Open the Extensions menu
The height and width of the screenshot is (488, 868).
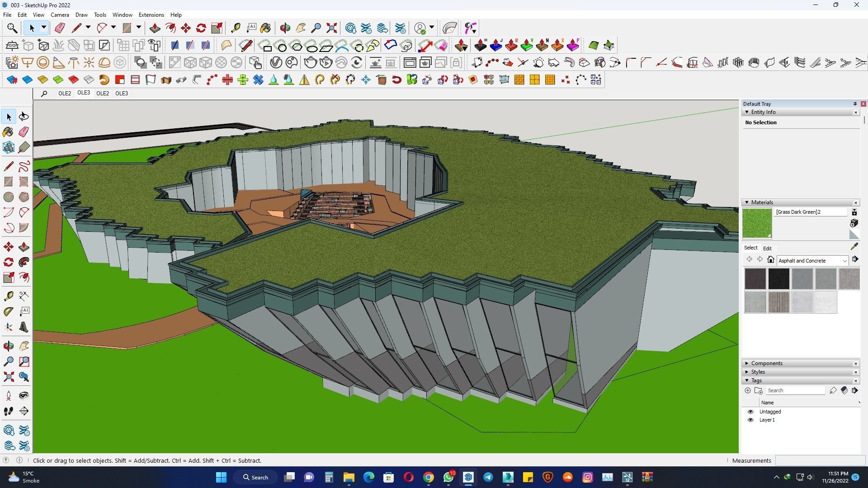click(151, 15)
